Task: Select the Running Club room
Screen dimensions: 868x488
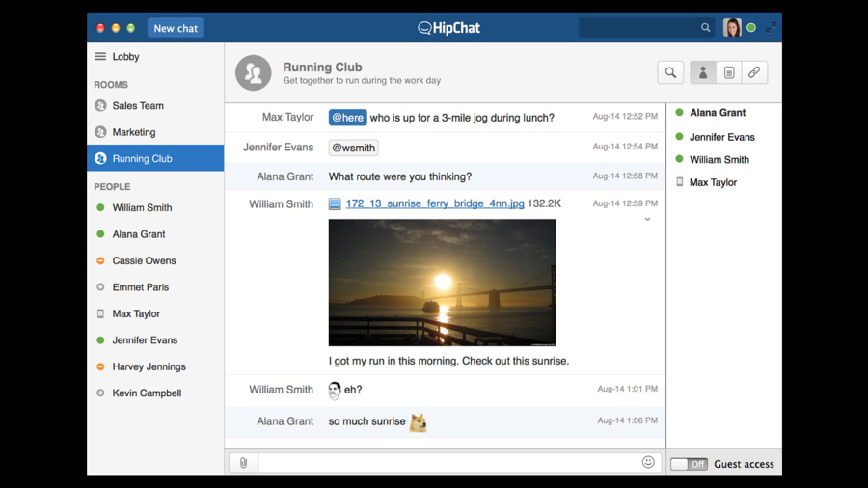Action: pos(155,158)
